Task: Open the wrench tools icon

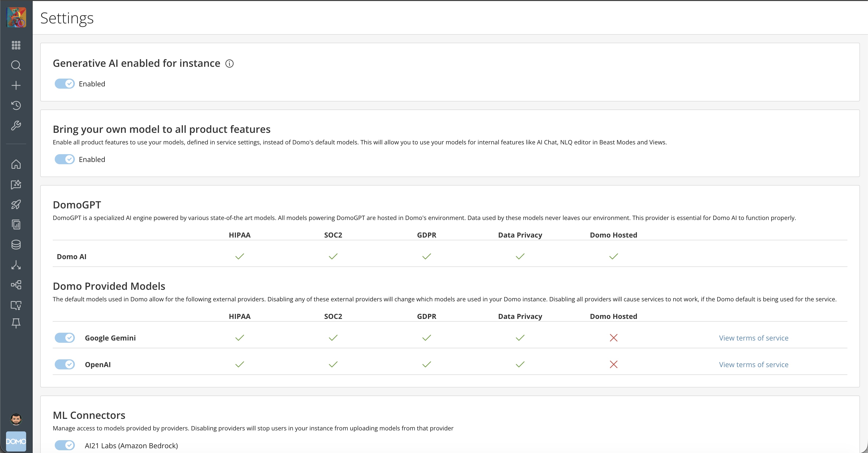Action: click(16, 126)
